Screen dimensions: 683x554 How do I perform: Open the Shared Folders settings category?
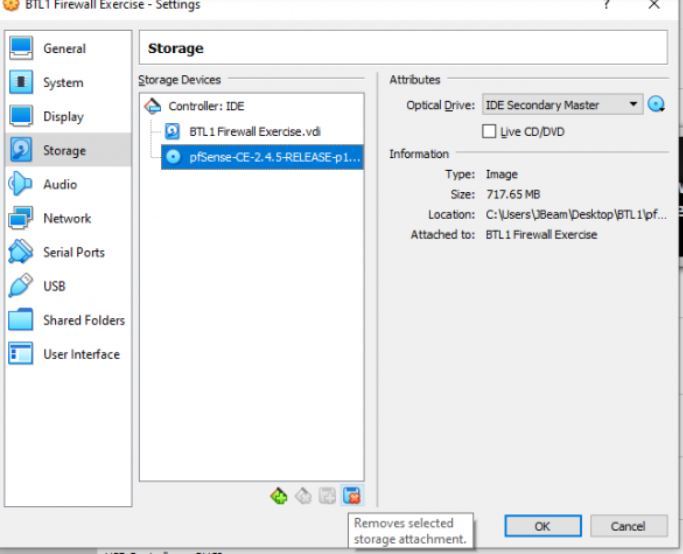[x=68, y=320]
